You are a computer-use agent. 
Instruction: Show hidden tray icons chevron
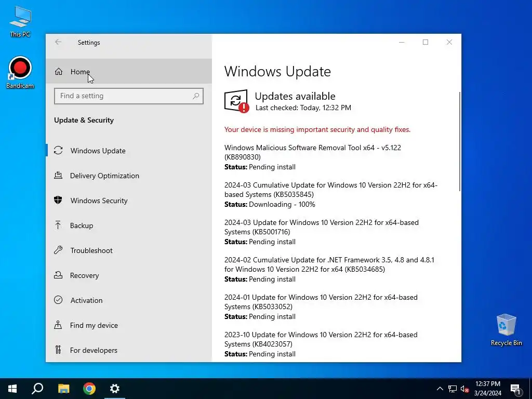click(440, 389)
